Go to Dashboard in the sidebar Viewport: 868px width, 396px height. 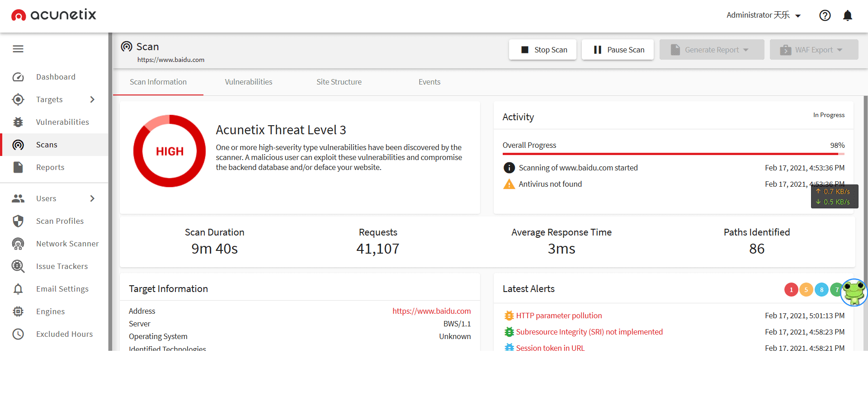[54, 77]
